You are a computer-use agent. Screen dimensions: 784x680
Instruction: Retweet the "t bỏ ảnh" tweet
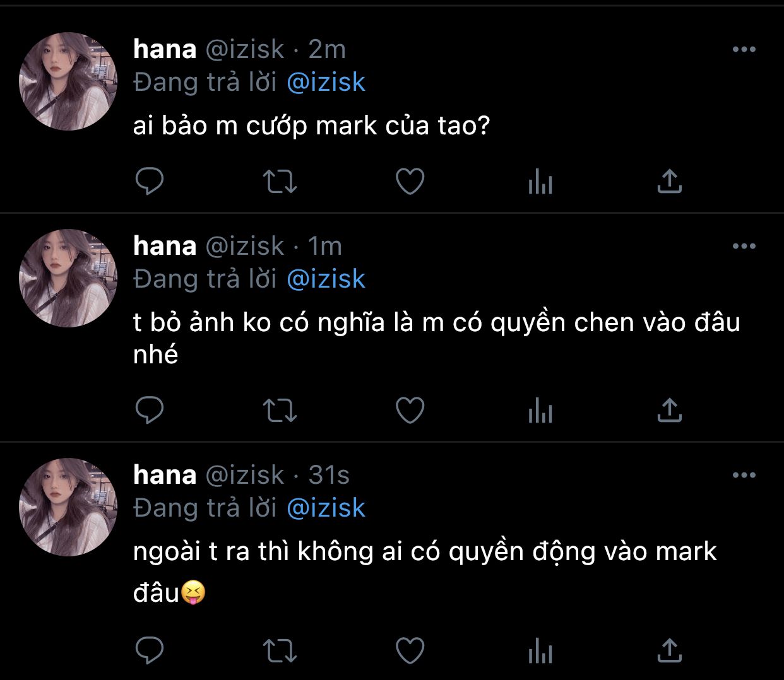click(x=280, y=410)
